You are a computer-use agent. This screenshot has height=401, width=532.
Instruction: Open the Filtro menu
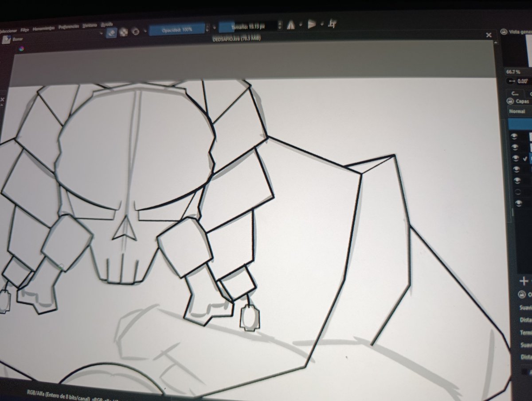point(25,29)
